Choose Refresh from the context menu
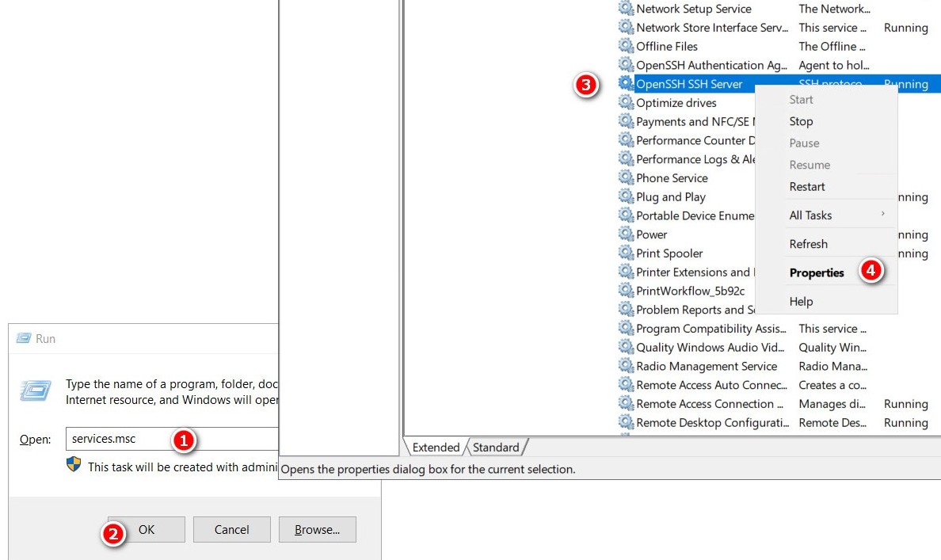The width and height of the screenshot is (941, 560). coord(808,244)
